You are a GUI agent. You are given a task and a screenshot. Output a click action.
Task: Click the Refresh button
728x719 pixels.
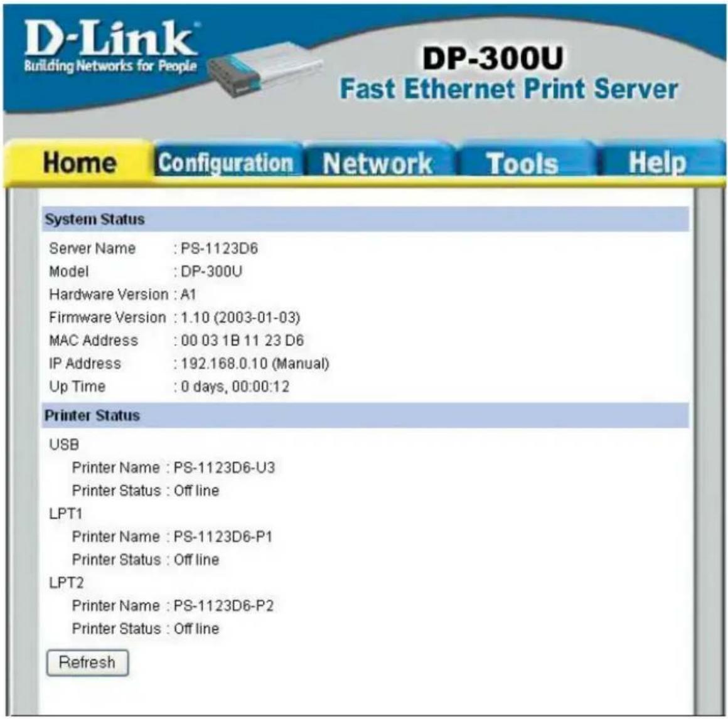click(87, 663)
